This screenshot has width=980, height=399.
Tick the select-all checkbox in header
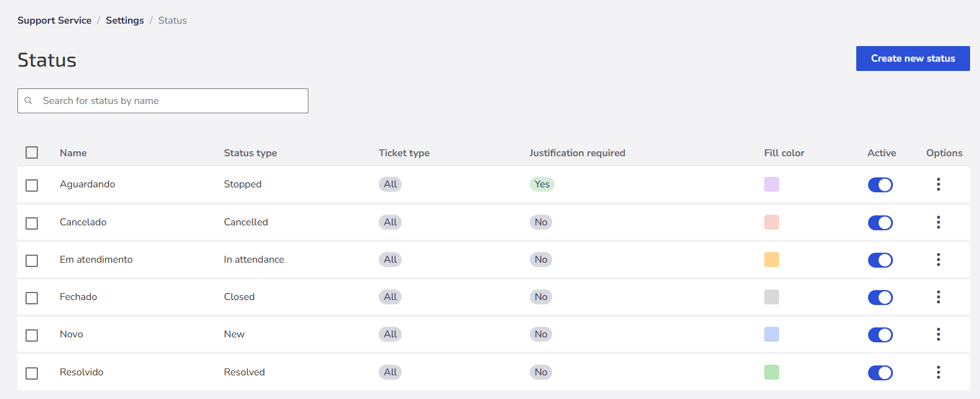32,153
